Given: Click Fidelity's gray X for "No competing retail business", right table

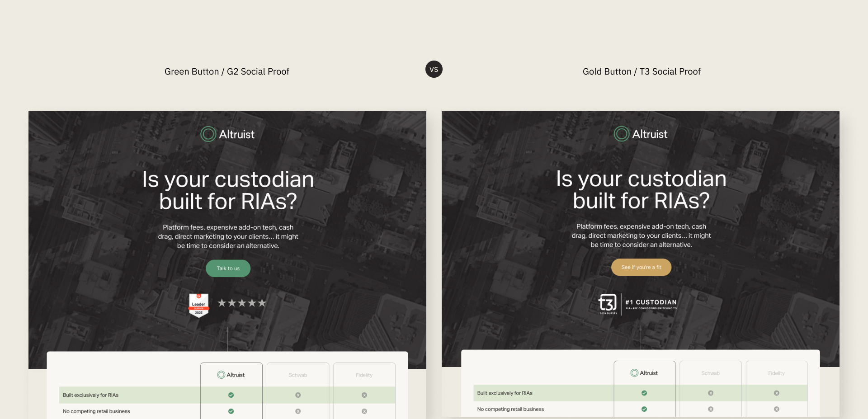Looking at the screenshot, I should tap(777, 409).
